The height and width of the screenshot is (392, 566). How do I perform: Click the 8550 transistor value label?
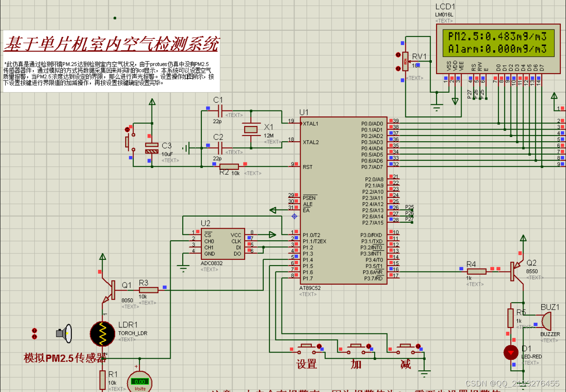532,271
